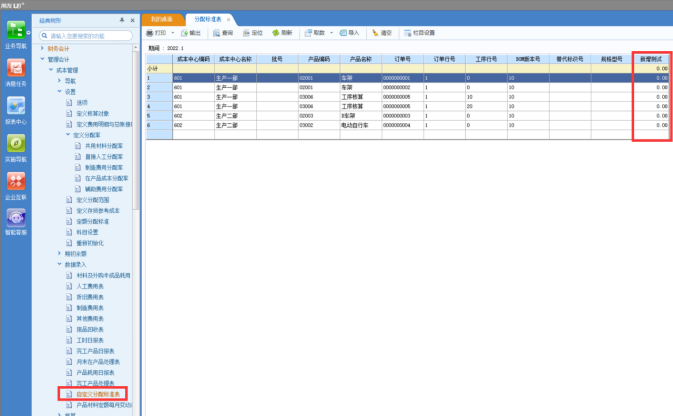Image resolution: width=673 pixels, height=416 pixels.
Task: Expand the 财务会计 tree node
Action: pos(42,48)
